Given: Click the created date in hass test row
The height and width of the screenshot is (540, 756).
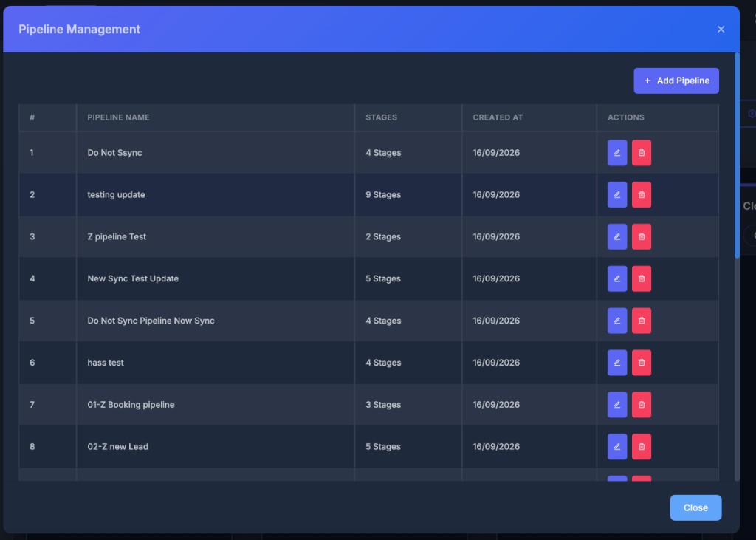Looking at the screenshot, I should click(496, 363).
